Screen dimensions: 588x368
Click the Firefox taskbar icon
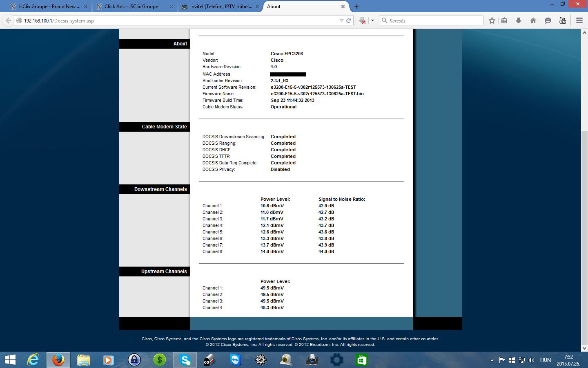[58, 360]
